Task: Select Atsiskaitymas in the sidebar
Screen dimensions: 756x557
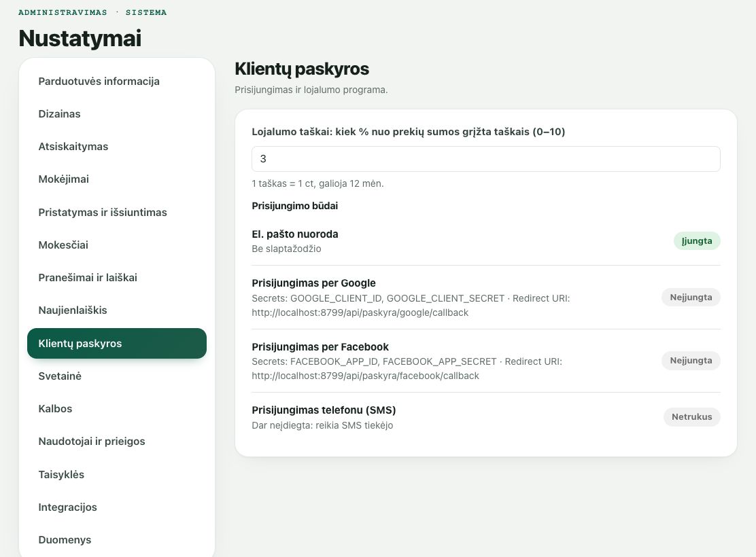Action: coord(117,147)
